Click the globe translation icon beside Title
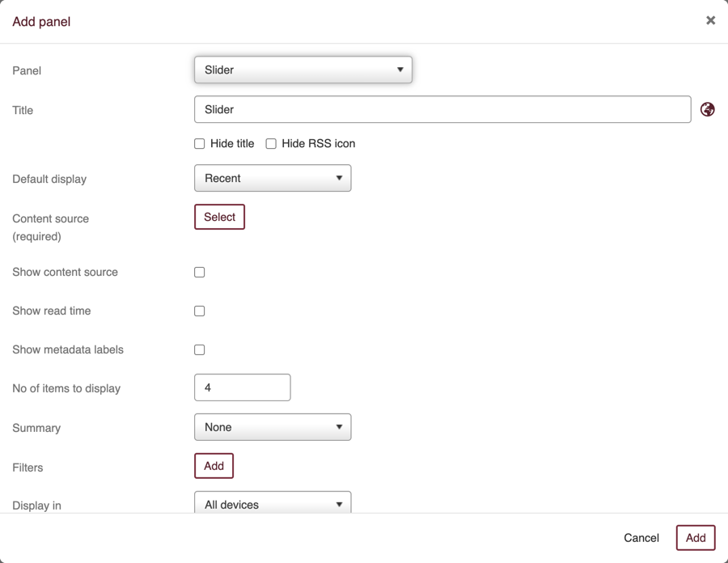This screenshot has height=563, width=728. point(707,109)
